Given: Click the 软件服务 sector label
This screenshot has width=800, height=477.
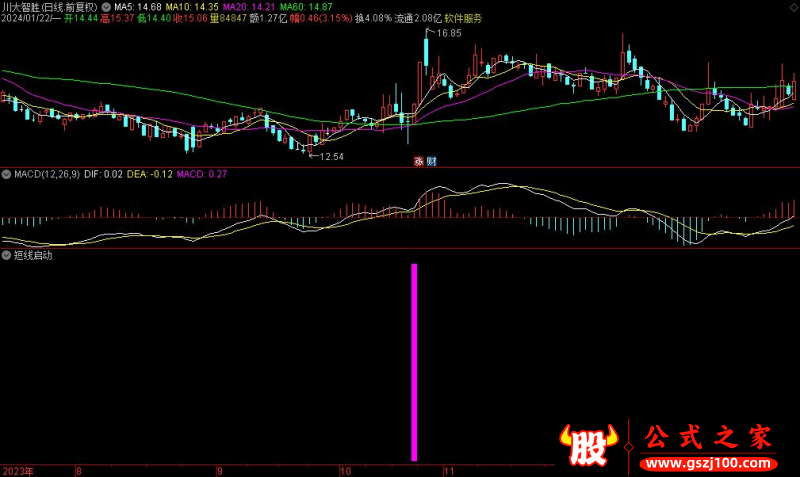Looking at the screenshot, I should point(463,18).
